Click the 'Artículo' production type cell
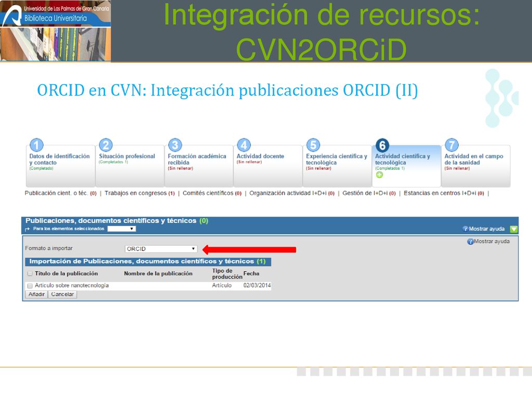This screenshot has height=399, width=532. 222,285
